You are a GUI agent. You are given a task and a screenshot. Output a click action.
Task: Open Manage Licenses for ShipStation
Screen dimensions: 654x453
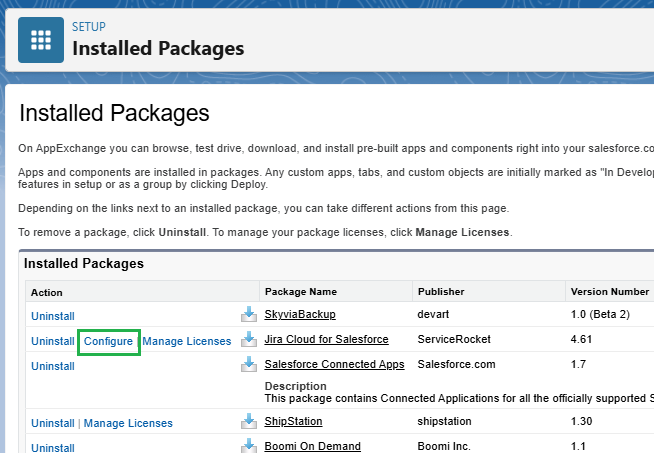point(128,423)
